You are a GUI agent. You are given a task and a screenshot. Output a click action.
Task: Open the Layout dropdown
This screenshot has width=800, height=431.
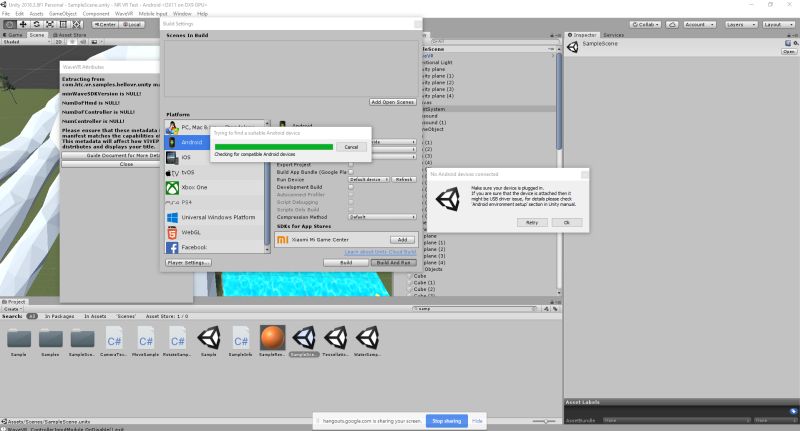(778, 24)
